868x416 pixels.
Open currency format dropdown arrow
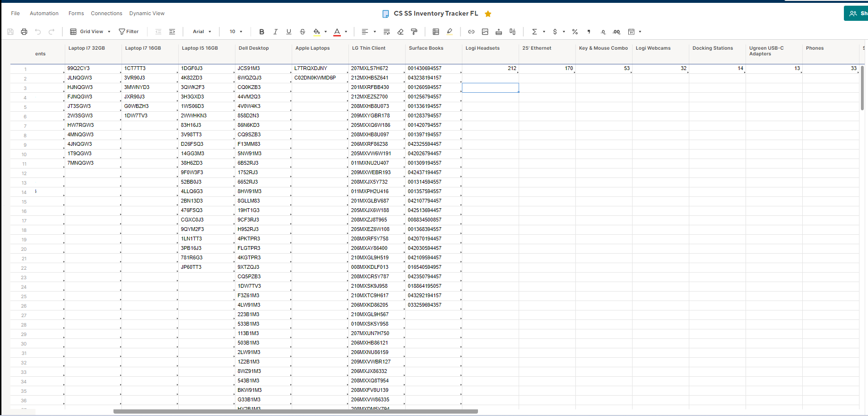[564, 32]
